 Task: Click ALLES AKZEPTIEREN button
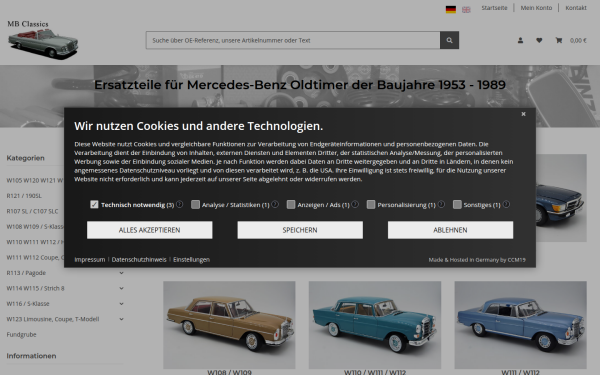(x=150, y=230)
